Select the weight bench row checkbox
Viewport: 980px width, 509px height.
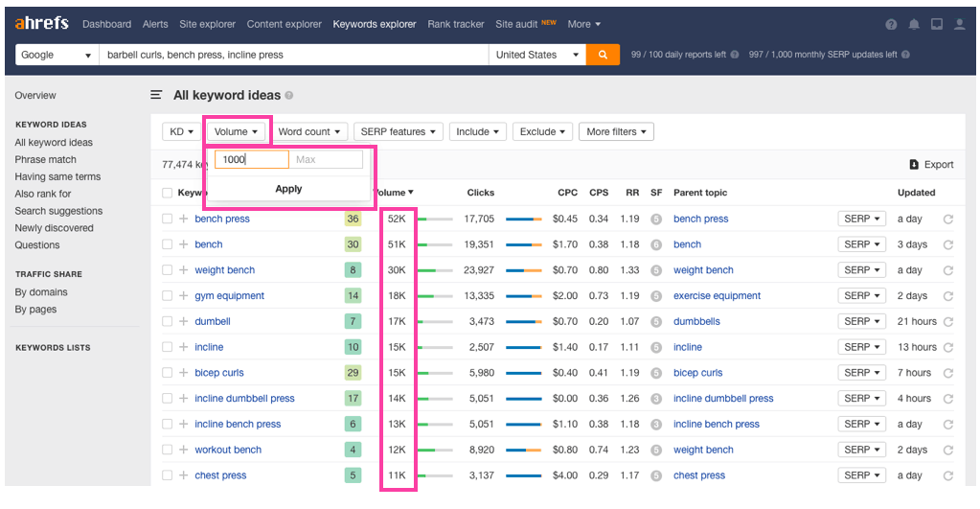[167, 270]
